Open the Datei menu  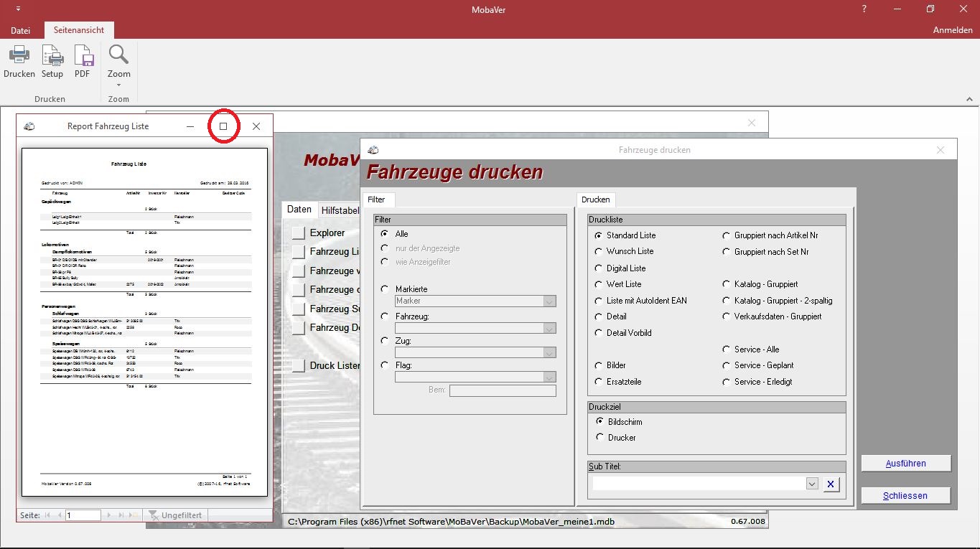(x=20, y=30)
